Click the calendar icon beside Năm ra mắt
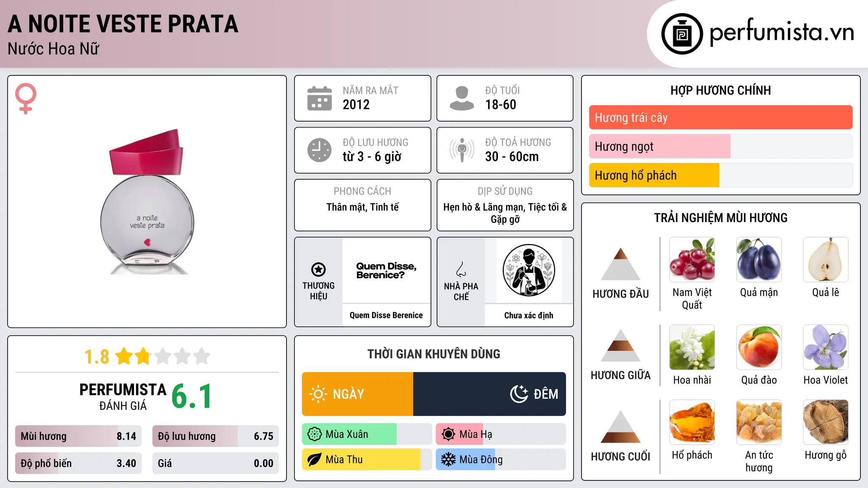Image resolution: width=868 pixels, height=488 pixels. (320, 98)
